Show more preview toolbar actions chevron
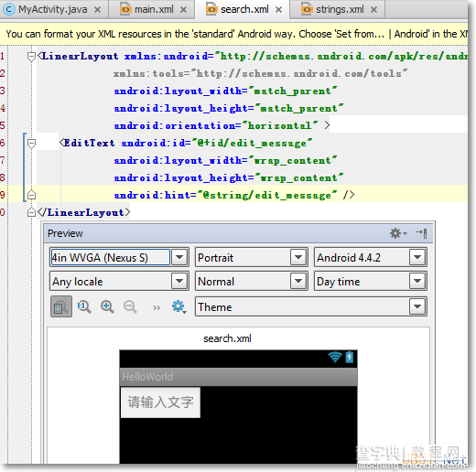The height and width of the screenshot is (472, 476). click(x=157, y=307)
